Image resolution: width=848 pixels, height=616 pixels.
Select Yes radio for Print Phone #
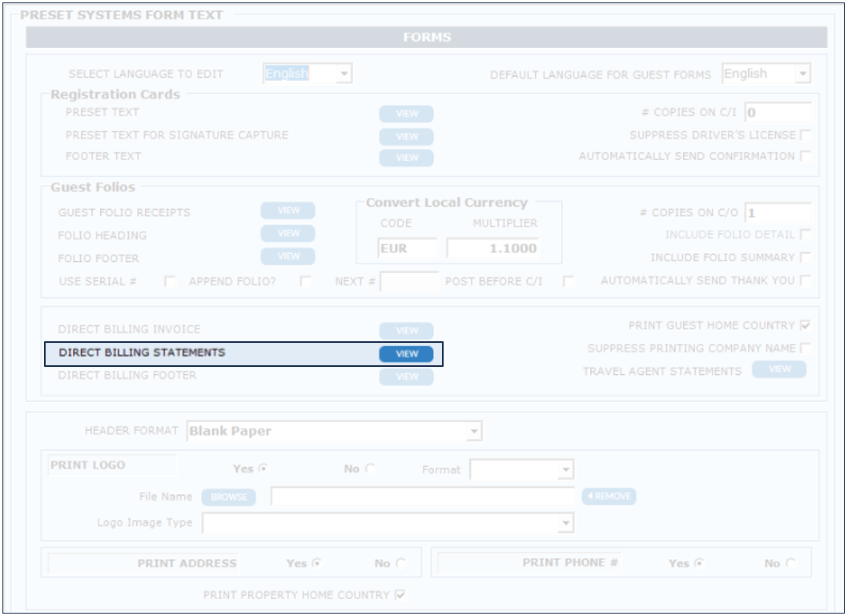pos(697,563)
